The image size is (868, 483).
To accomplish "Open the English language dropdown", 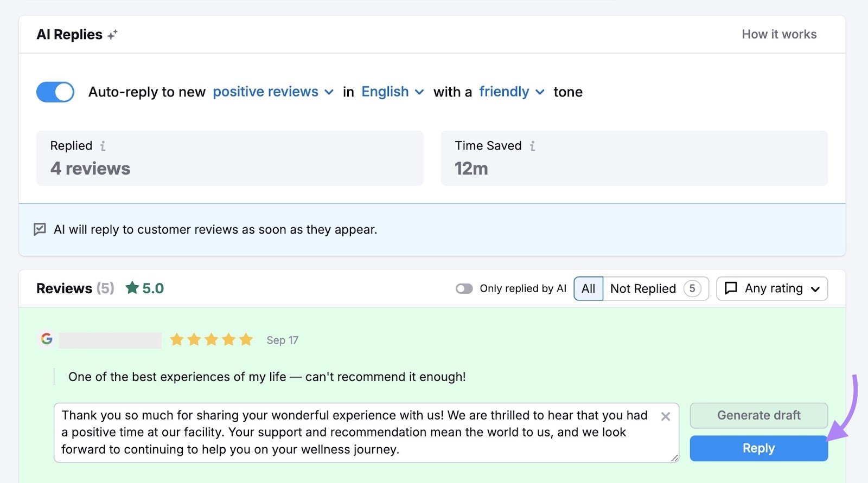I will point(392,92).
